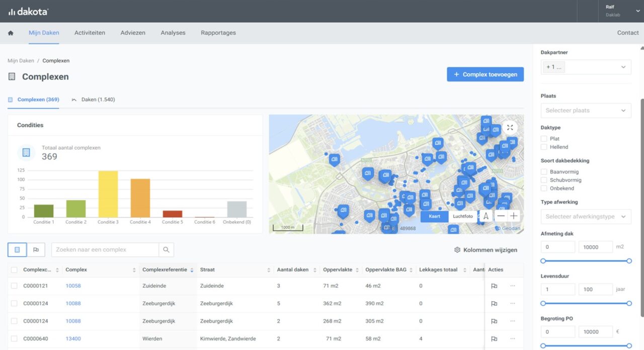
Task: Open Ralf user menu chevron
Action: 638,11
